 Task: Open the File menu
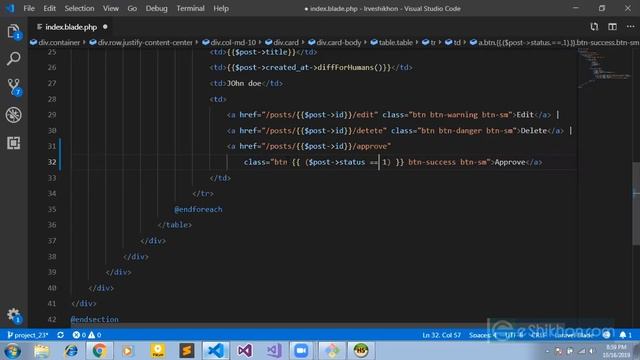[x=29, y=8]
